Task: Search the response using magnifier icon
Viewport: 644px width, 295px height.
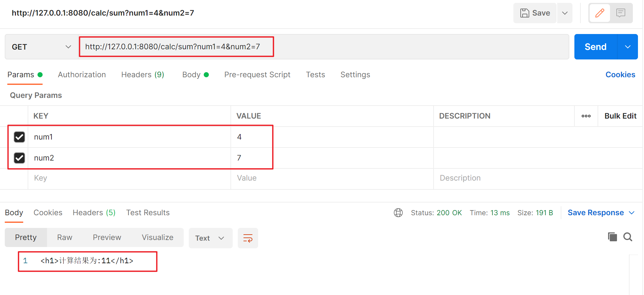Action: coord(627,237)
